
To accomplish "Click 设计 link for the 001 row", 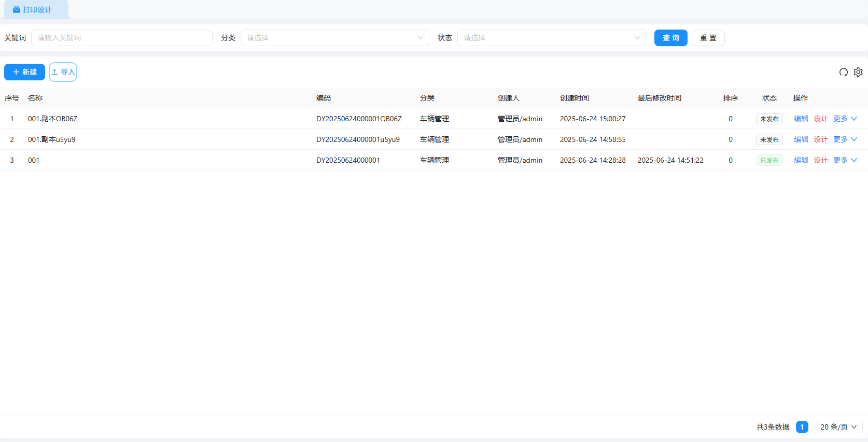I will [x=820, y=160].
